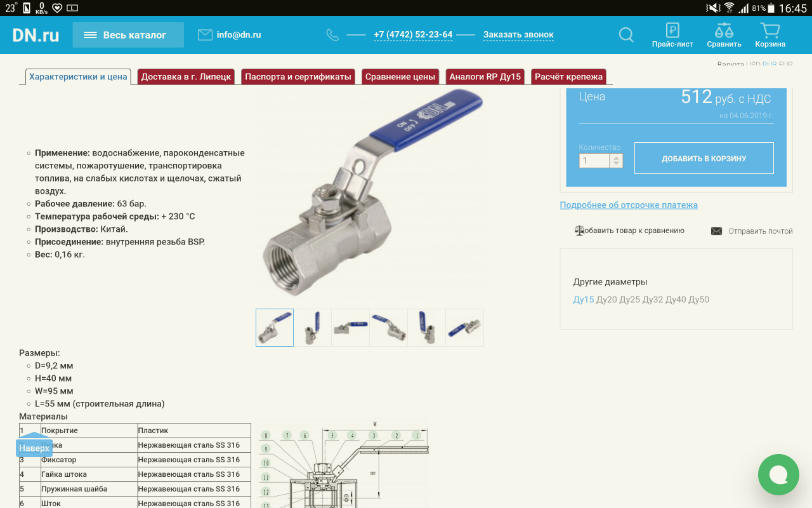Click the envelope icon beside info@dn.ru
Screen dimensions: 812x508
click(x=205, y=35)
